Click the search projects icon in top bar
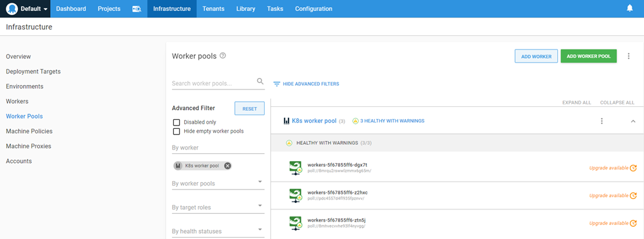The height and width of the screenshot is (239, 644). (137, 8)
